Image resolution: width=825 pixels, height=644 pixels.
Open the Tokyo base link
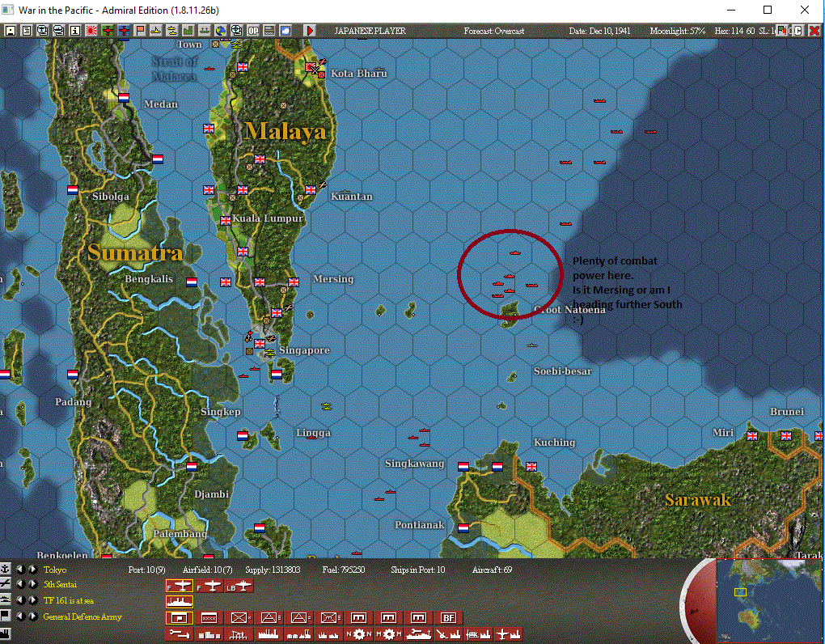point(55,570)
